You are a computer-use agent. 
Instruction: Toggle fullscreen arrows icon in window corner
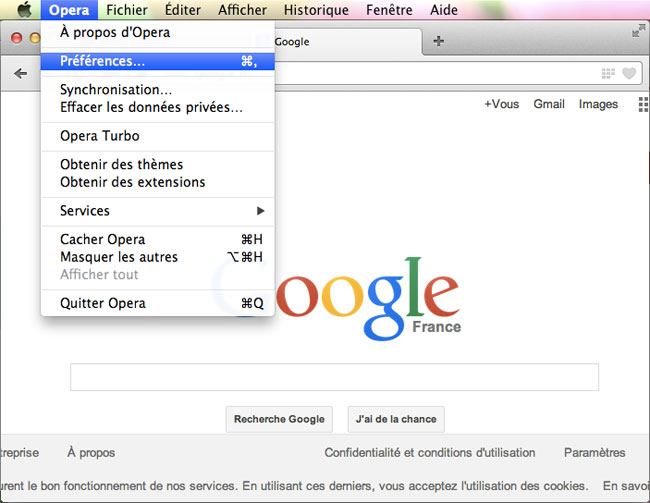[x=638, y=31]
